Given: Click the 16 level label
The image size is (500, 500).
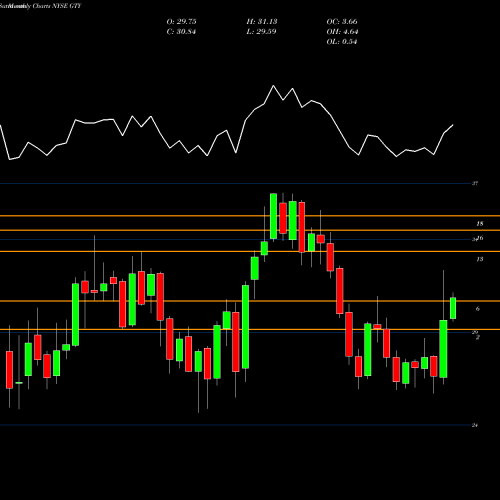Looking at the screenshot, I should pos(480,238).
